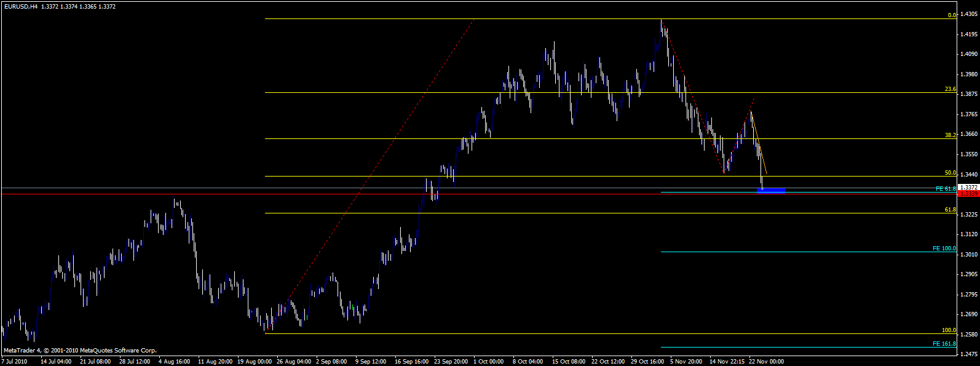Screen dimensions: 980x366
Task: Select the orange trend line near 50.0 level
Action: pyautogui.click(x=759, y=143)
